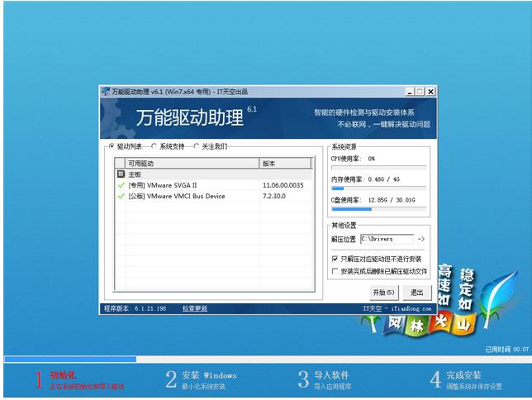
Task: Select the 驱动列表 radio button
Action: click(112, 146)
